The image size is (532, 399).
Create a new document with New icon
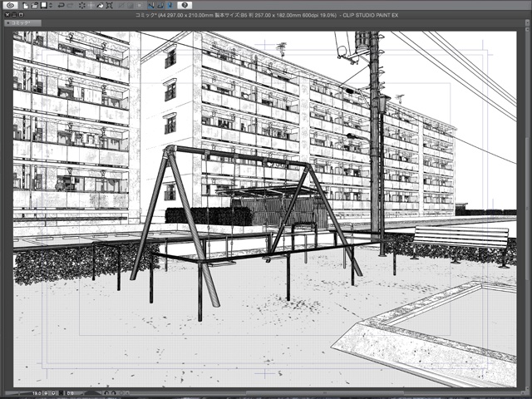pyautogui.click(x=26, y=5)
